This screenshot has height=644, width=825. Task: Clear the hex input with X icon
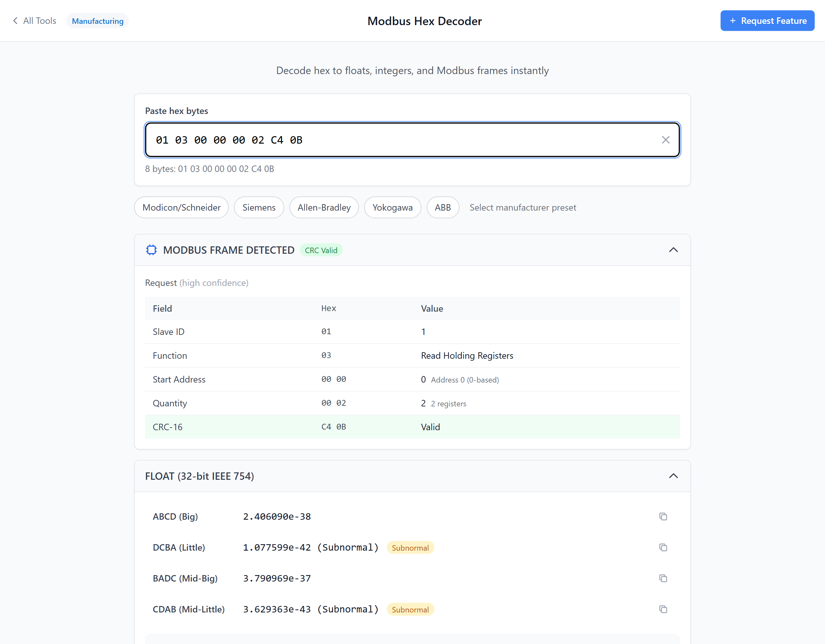pos(665,140)
